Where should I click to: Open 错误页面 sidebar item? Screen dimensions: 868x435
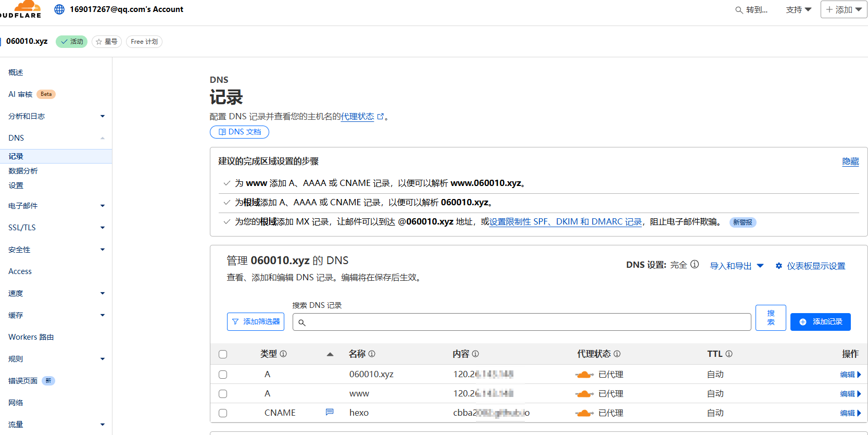coord(23,381)
